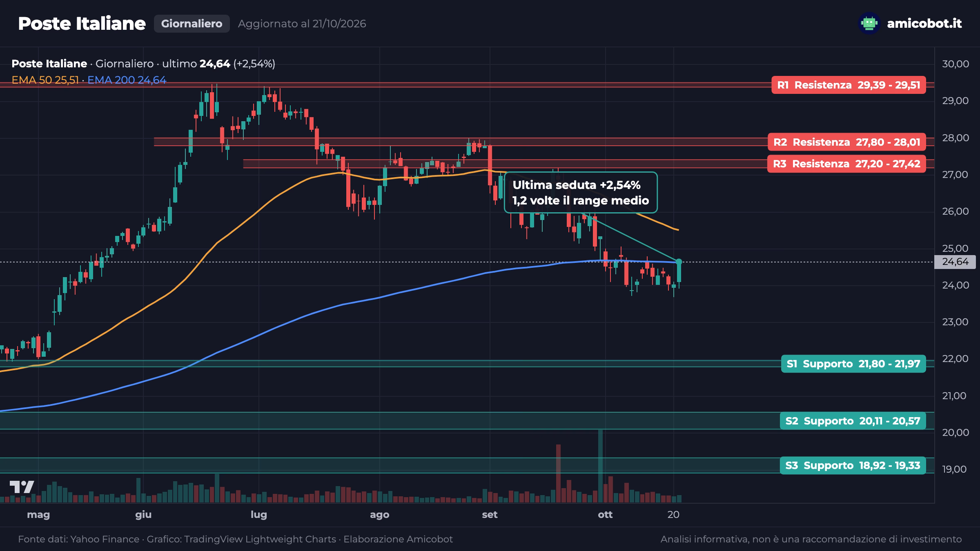Click the current price tag 24,64 on axis
This screenshot has width=980, height=551.
coord(955,262)
